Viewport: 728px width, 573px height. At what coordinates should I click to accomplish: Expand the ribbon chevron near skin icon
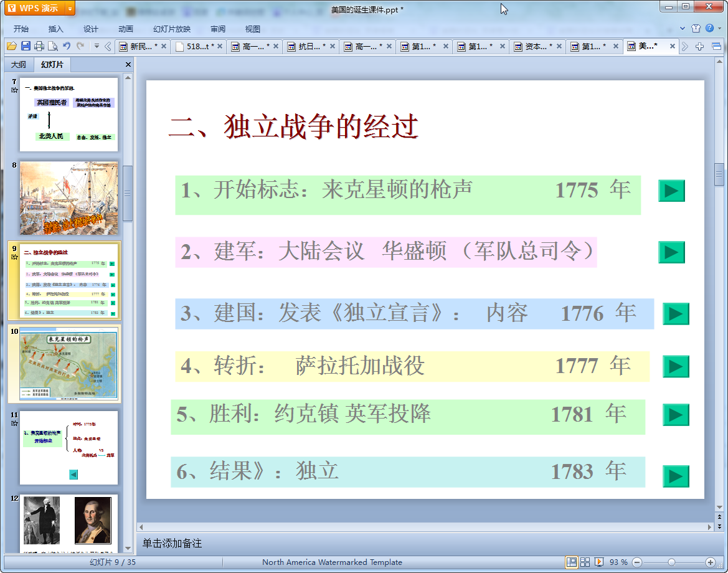(x=683, y=28)
